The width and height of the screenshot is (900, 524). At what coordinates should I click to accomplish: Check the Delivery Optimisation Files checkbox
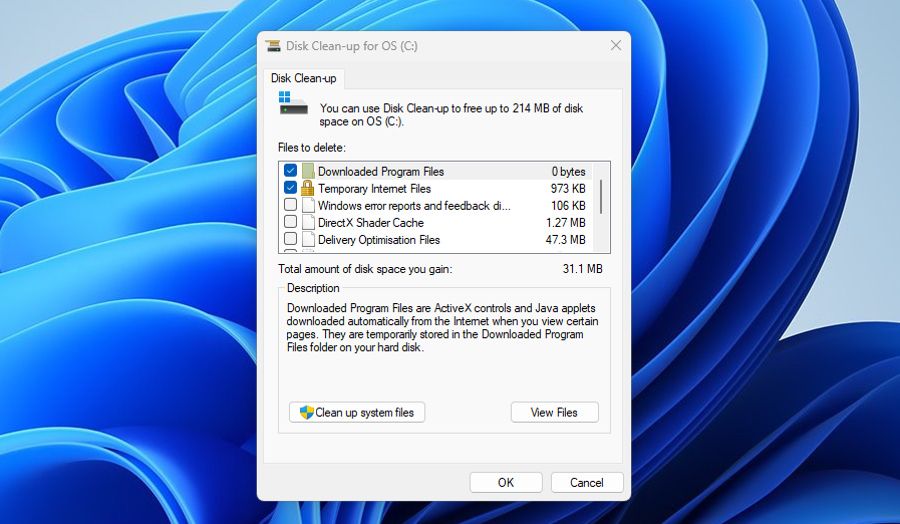(290, 239)
